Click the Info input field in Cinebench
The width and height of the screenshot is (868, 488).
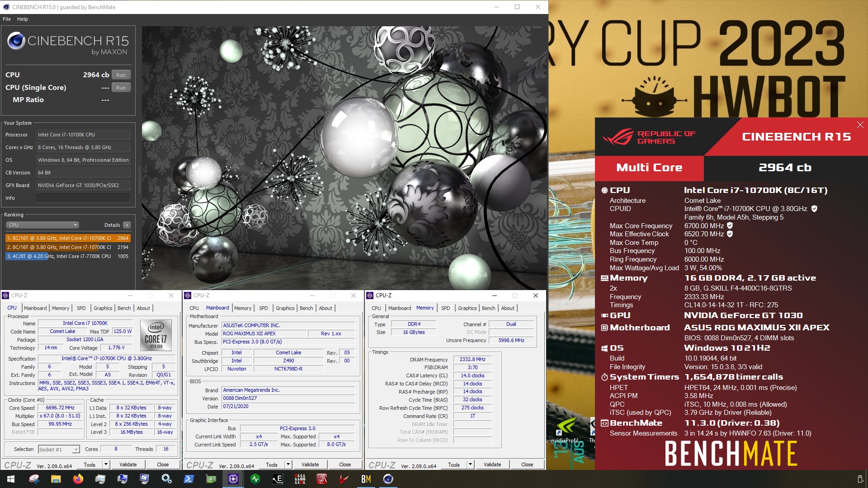(x=83, y=198)
